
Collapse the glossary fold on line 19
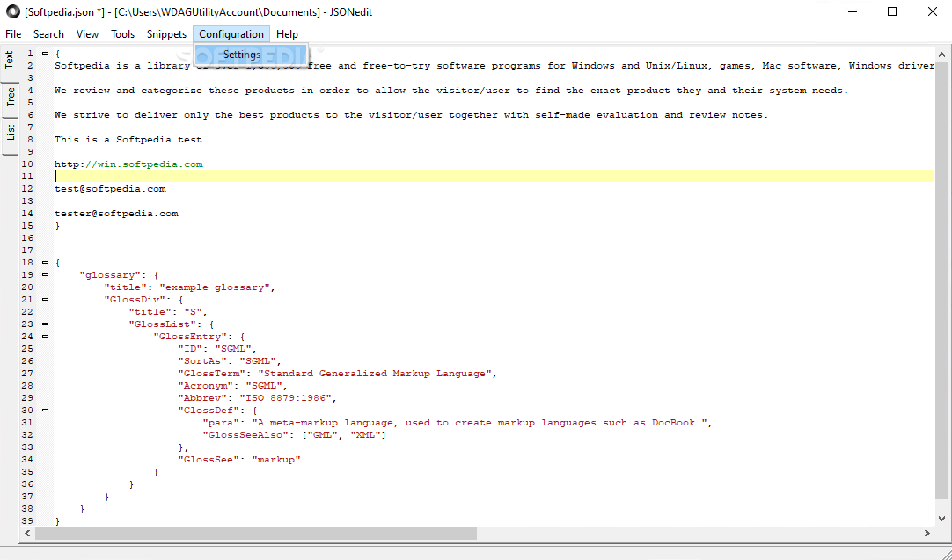click(x=45, y=275)
